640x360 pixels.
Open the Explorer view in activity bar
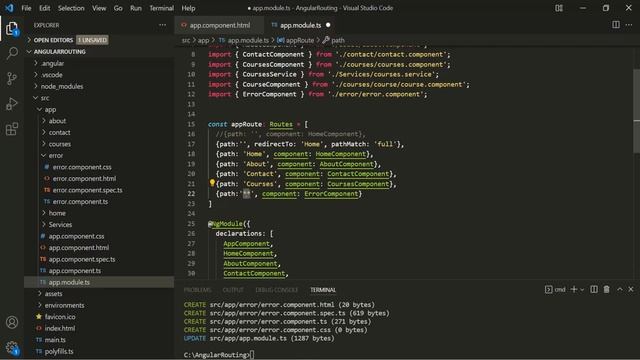point(12,29)
